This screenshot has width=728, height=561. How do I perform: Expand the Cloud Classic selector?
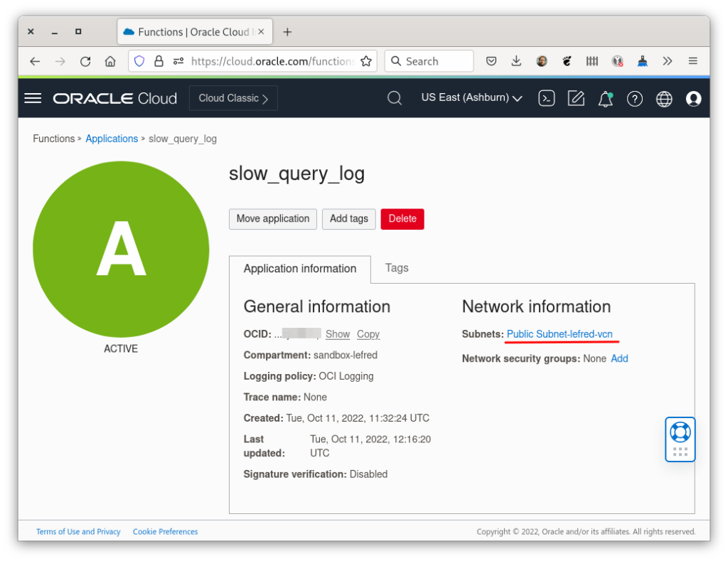point(233,97)
